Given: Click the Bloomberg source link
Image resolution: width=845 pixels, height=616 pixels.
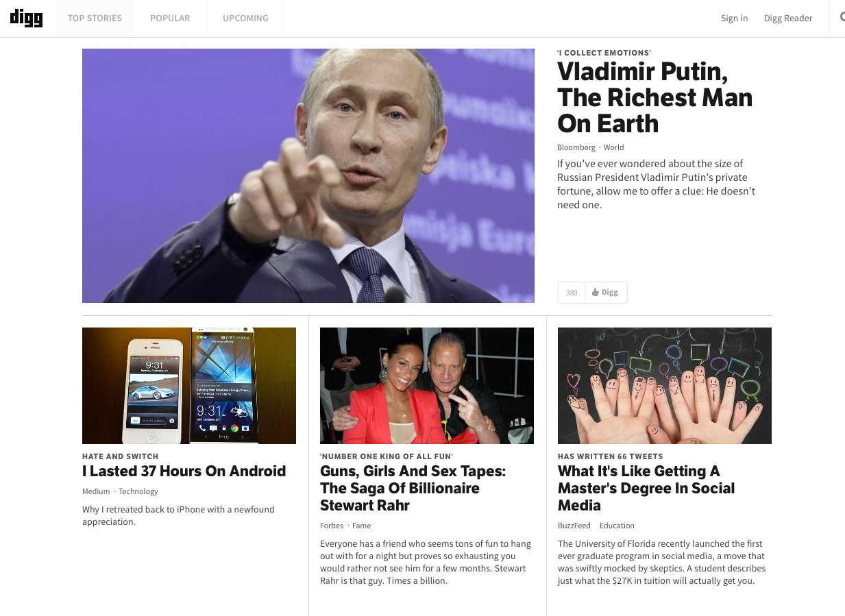Looking at the screenshot, I should coord(576,147).
